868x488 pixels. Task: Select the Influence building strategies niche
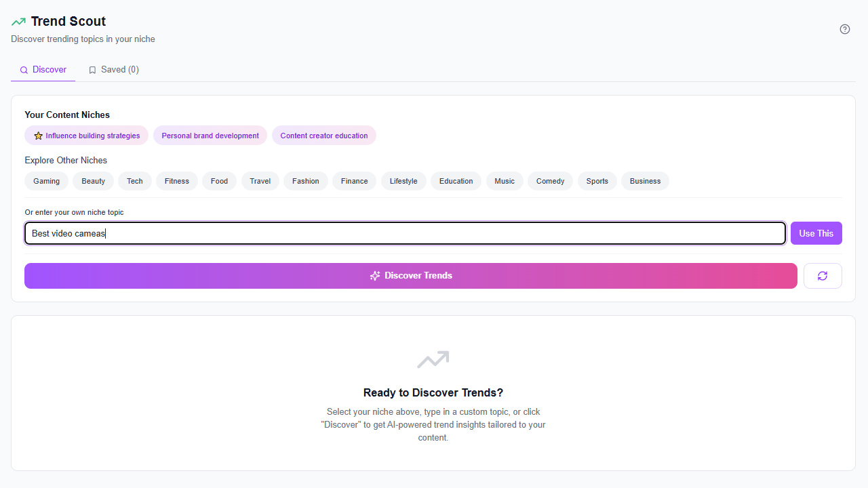click(87, 136)
